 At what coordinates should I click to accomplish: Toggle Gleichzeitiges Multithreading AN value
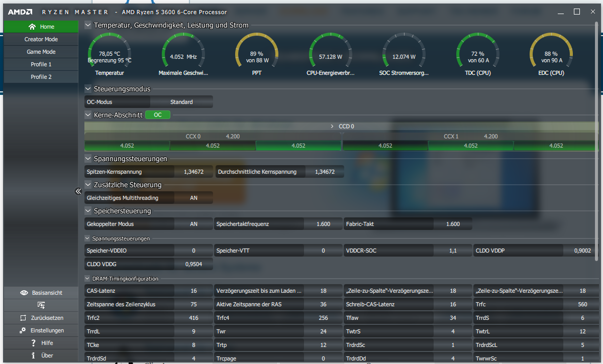[193, 198]
